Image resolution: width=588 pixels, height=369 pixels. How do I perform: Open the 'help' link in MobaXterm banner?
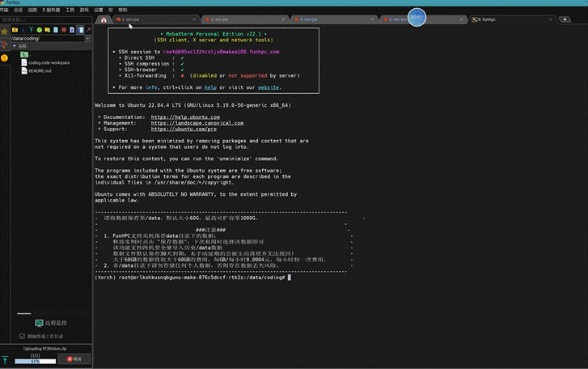coord(210,87)
